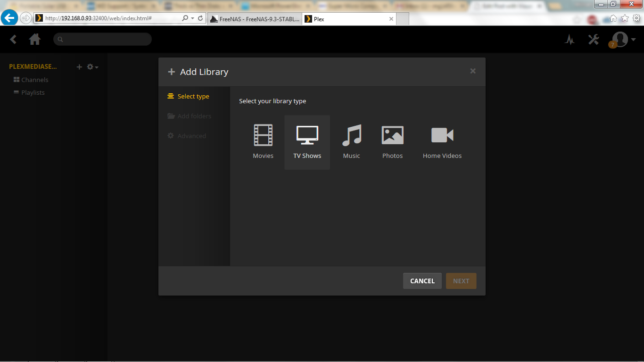The width and height of the screenshot is (644, 362).
Task: Open the Plex activity status icon
Action: 570,40
